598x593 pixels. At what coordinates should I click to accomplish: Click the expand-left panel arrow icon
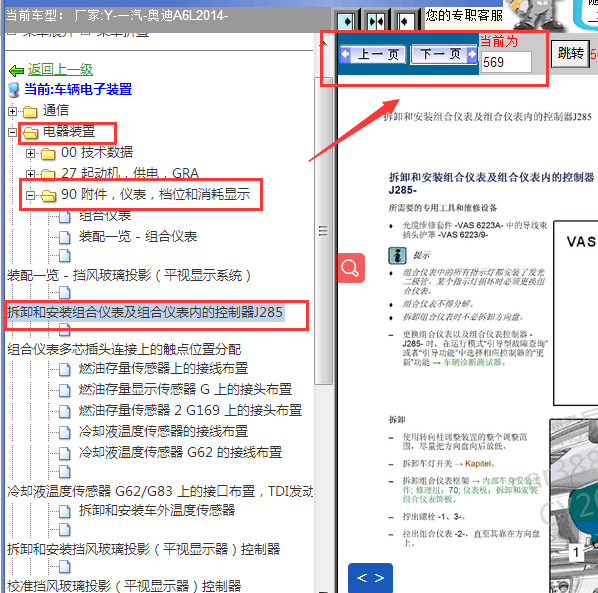(x=405, y=21)
